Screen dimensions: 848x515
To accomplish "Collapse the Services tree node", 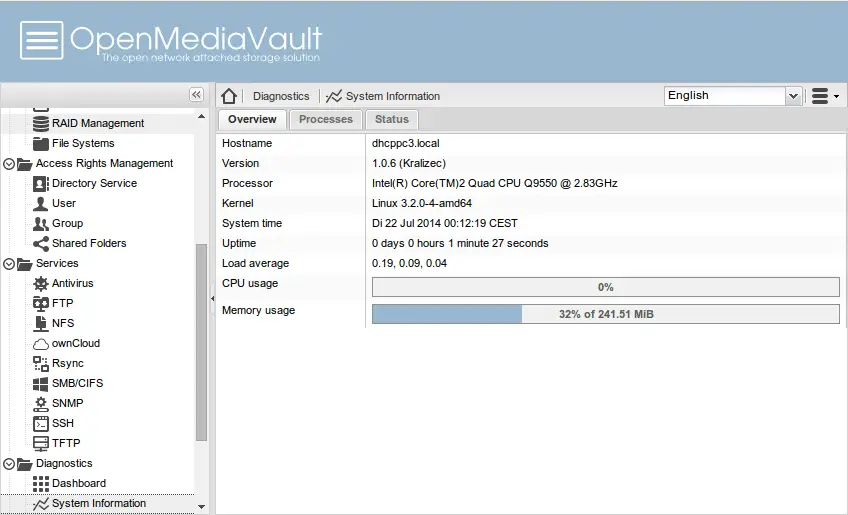I will 9,264.
